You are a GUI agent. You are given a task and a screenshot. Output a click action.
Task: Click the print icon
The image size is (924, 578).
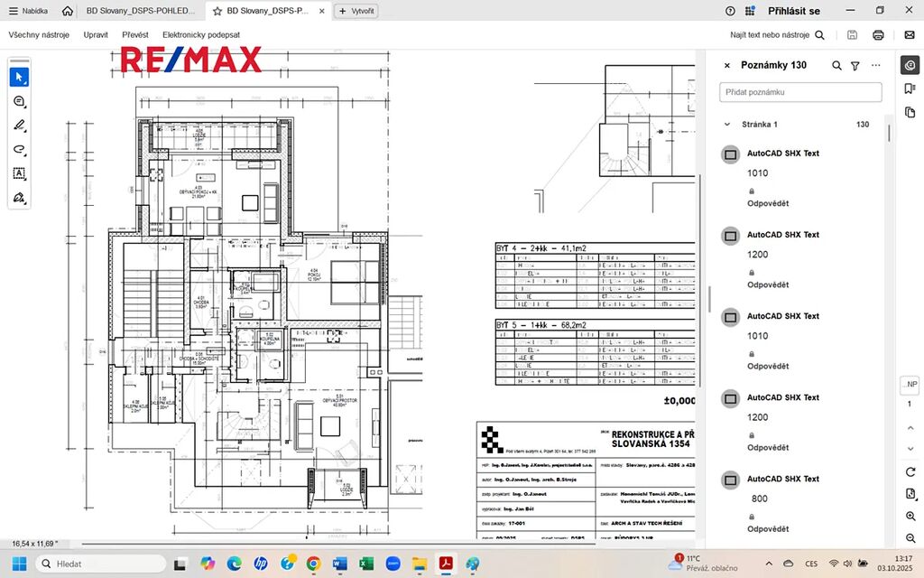click(878, 35)
